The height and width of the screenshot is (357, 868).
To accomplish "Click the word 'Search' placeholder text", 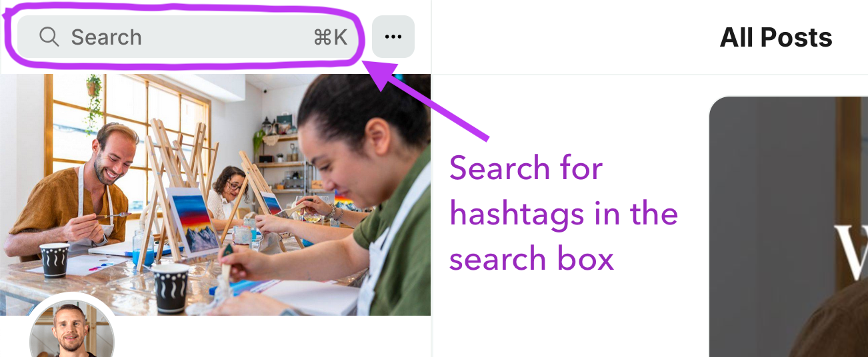I will click(107, 37).
